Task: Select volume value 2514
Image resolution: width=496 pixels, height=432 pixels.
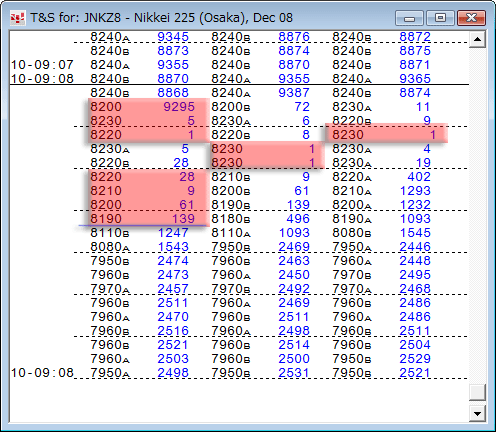Action: (294, 345)
